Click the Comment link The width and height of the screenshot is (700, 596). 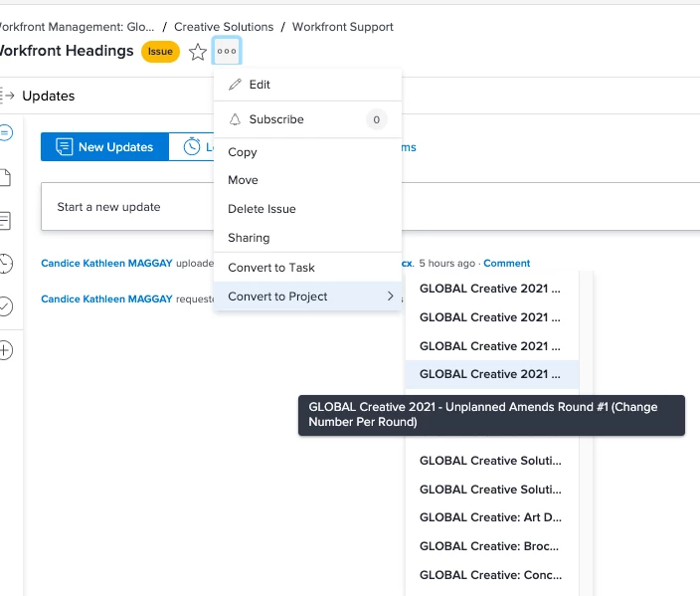coord(507,263)
